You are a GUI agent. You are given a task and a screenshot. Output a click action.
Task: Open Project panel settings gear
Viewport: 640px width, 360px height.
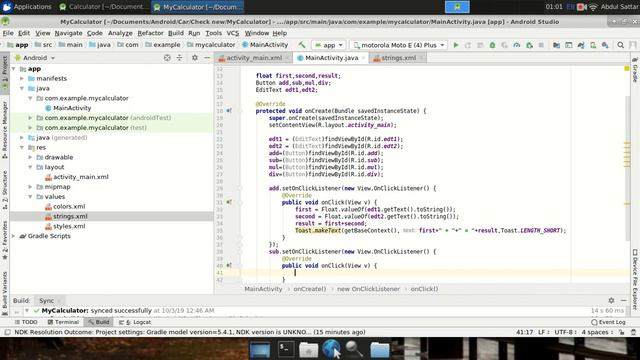195,58
